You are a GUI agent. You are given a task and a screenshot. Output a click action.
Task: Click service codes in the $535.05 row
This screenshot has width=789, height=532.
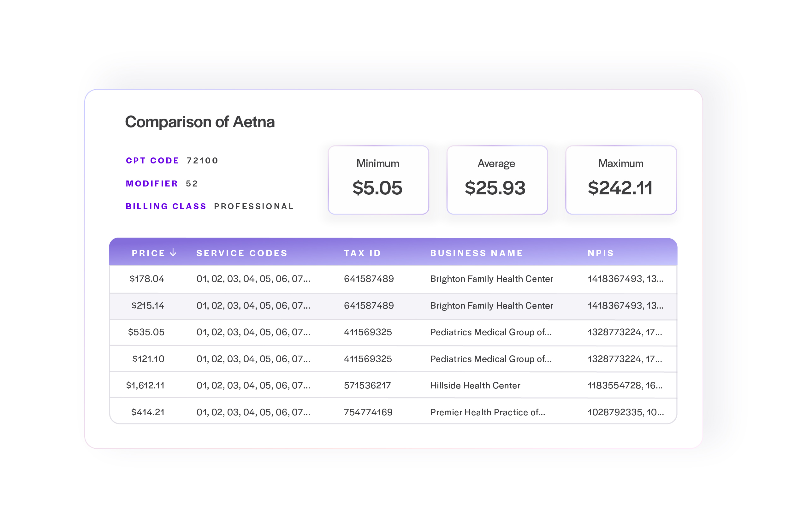pyautogui.click(x=253, y=332)
